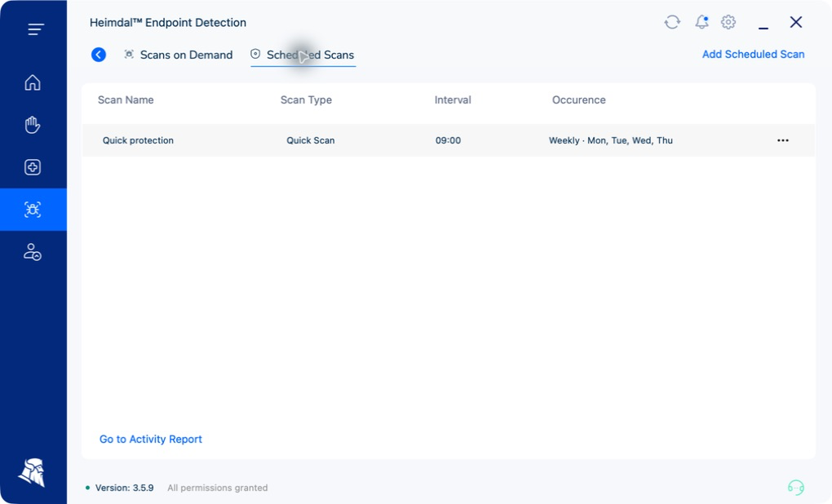The width and height of the screenshot is (832, 504).
Task: Switch to the Scans on Demand tab
Action: 179,55
